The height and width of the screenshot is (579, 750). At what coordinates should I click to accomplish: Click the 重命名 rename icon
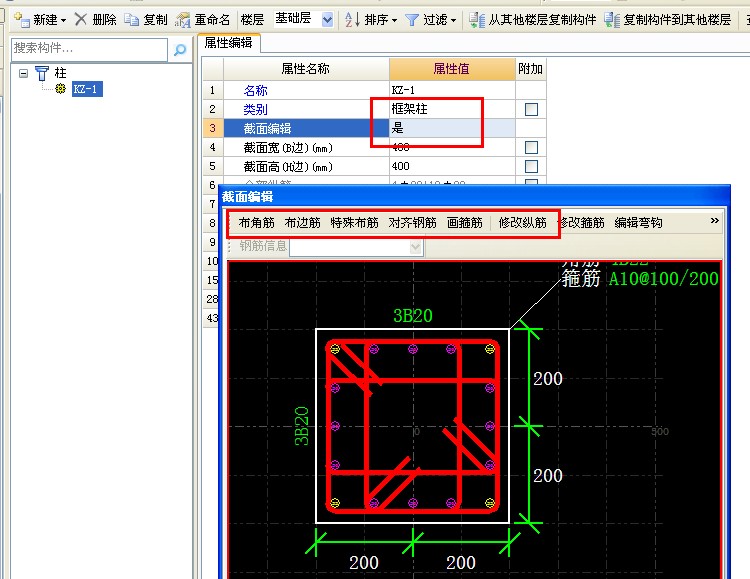[183, 20]
